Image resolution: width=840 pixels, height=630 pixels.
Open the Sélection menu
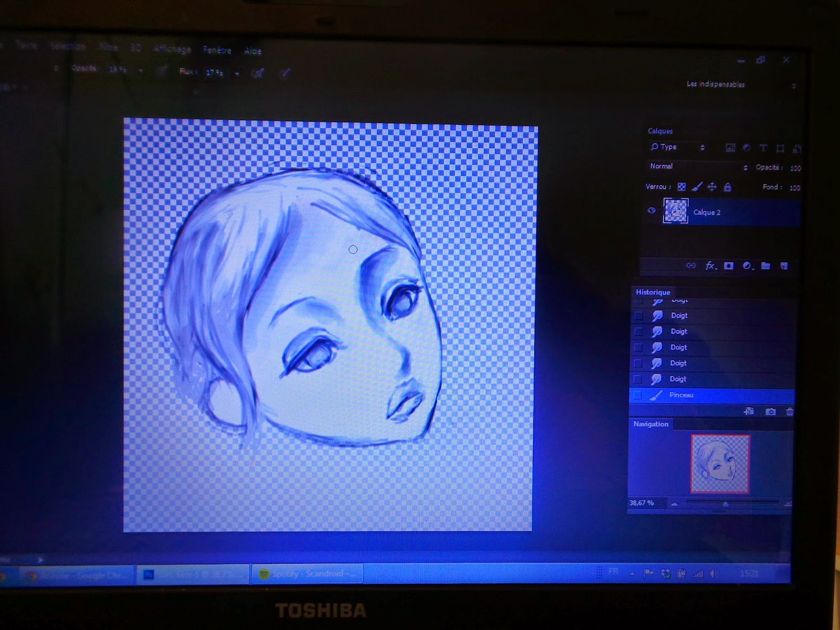tap(68, 46)
